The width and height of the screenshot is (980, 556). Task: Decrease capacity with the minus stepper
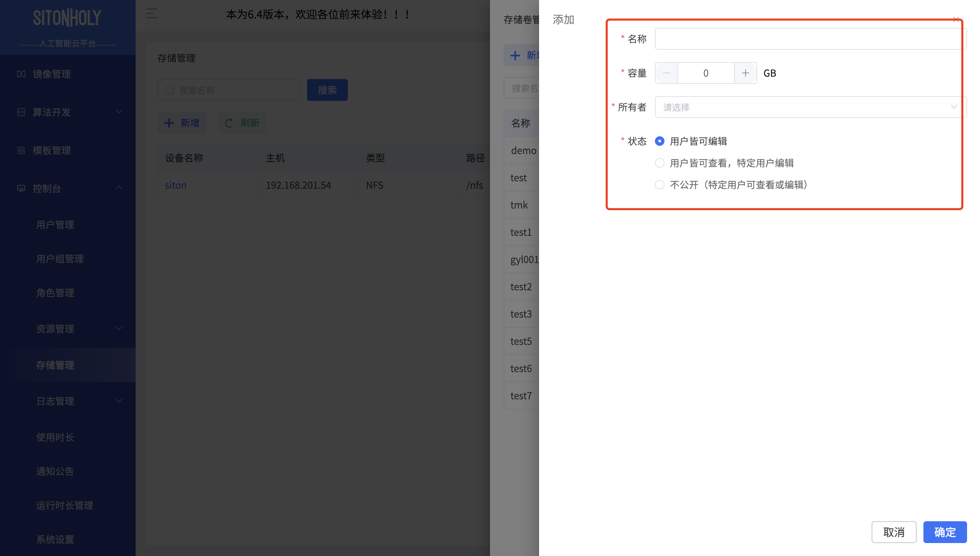coord(667,73)
